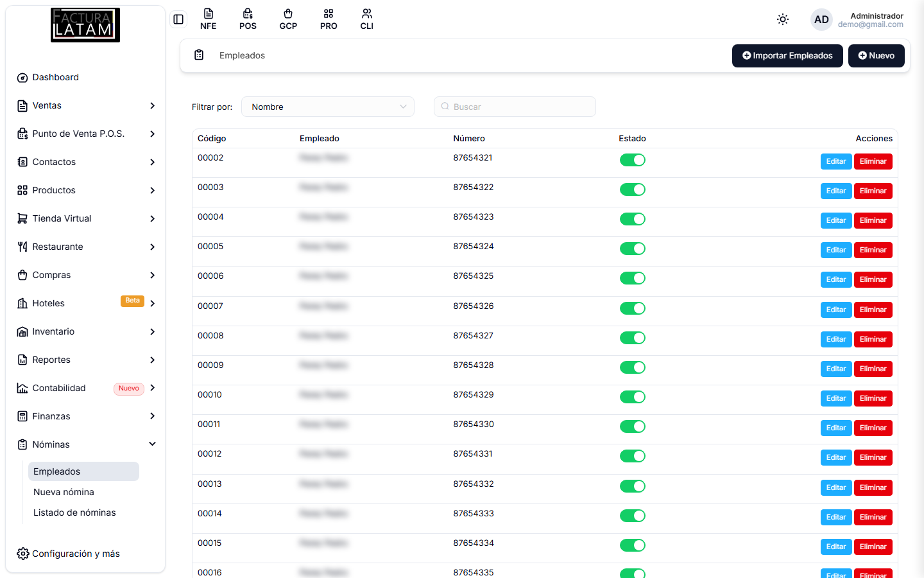Open the Filtrar por Nombre dropdown
This screenshot has width=924, height=578.
pyautogui.click(x=328, y=107)
